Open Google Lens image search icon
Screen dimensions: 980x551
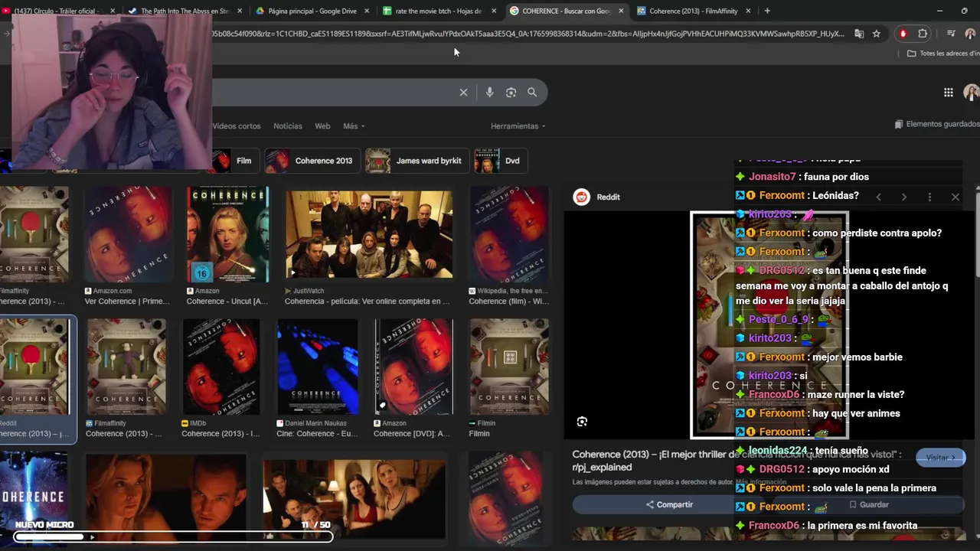tap(511, 92)
